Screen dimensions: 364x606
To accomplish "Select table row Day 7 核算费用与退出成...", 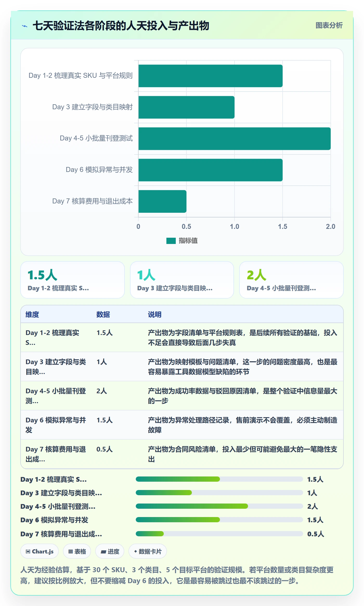I will pos(182,454).
